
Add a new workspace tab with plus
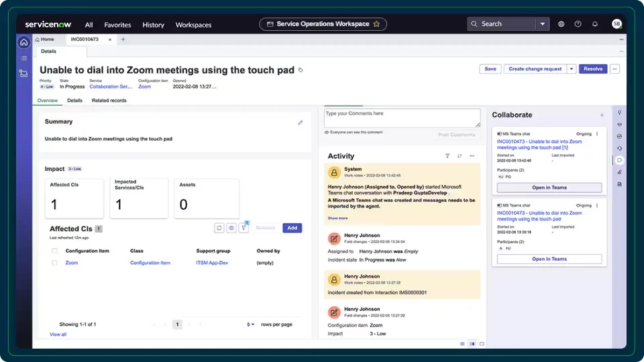coord(123,40)
